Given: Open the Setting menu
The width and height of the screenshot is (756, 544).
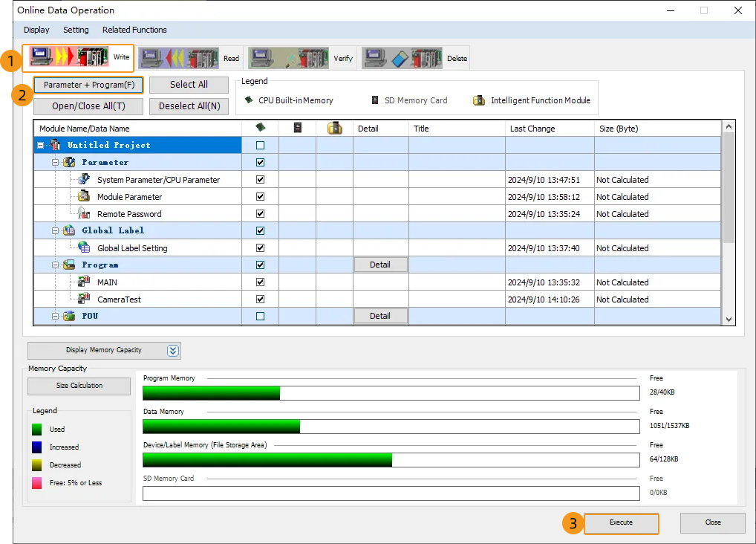Looking at the screenshot, I should pos(76,30).
